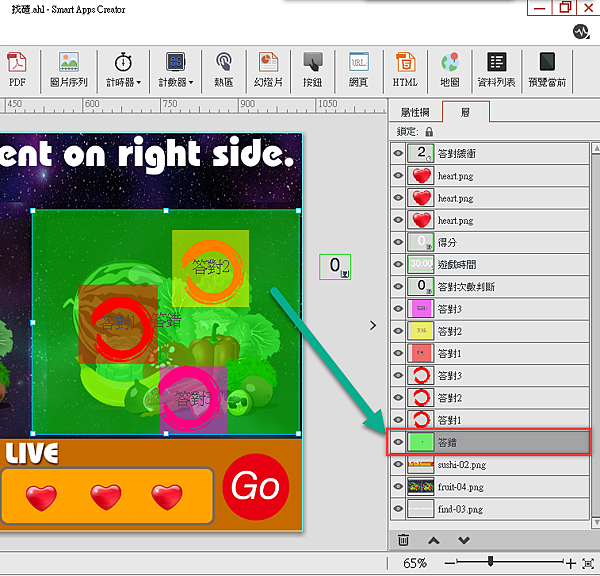Move the selected layer down
The height and width of the screenshot is (576, 600).
point(464,540)
